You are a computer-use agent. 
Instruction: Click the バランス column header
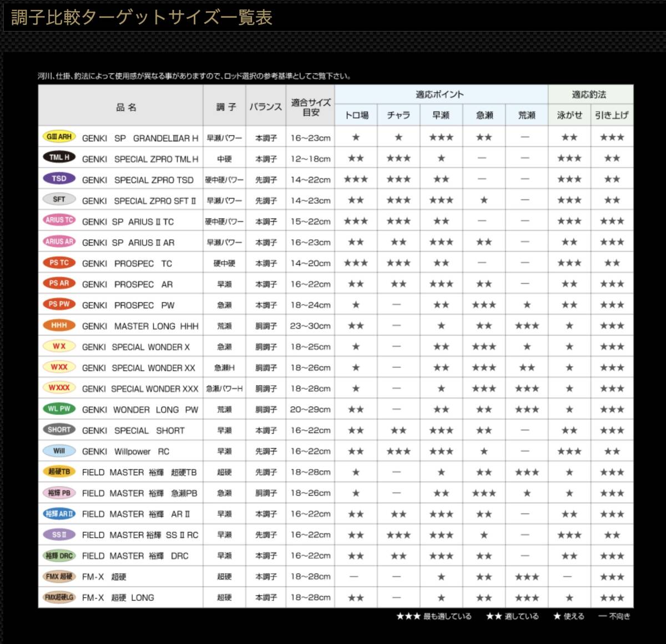point(265,107)
